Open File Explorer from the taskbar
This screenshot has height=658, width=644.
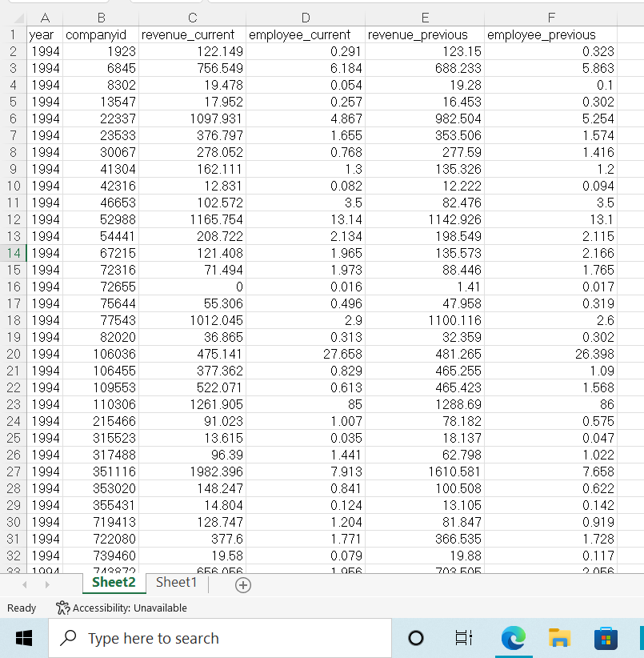[559, 638]
